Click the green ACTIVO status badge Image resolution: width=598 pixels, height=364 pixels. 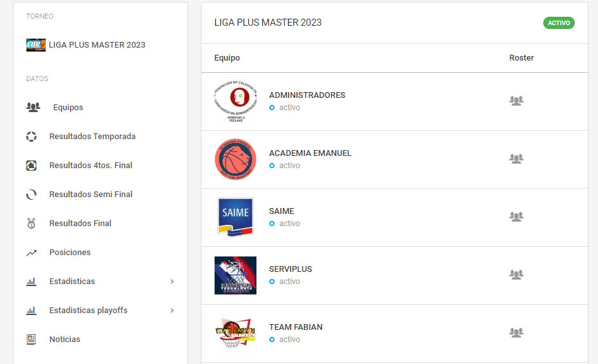click(559, 23)
